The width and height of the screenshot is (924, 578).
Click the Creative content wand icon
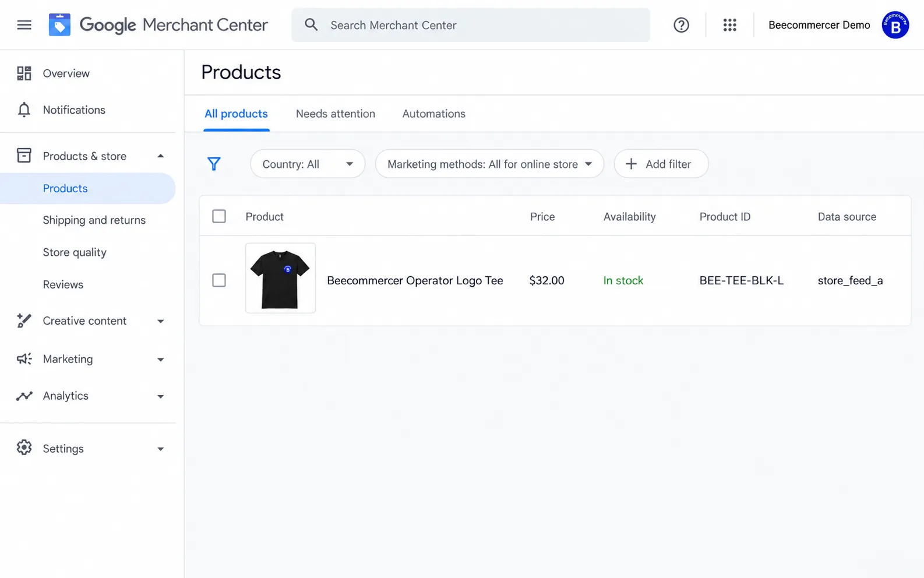coord(24,320)
